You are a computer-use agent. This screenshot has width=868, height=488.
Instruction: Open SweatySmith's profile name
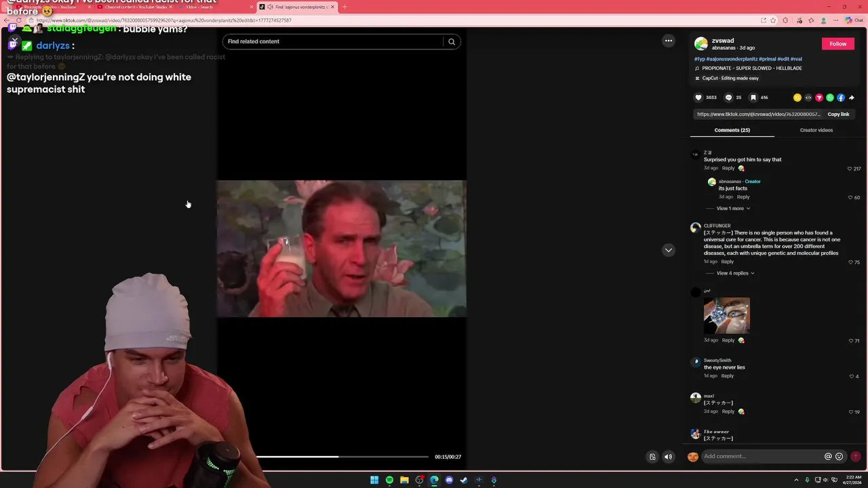[717, 361]
